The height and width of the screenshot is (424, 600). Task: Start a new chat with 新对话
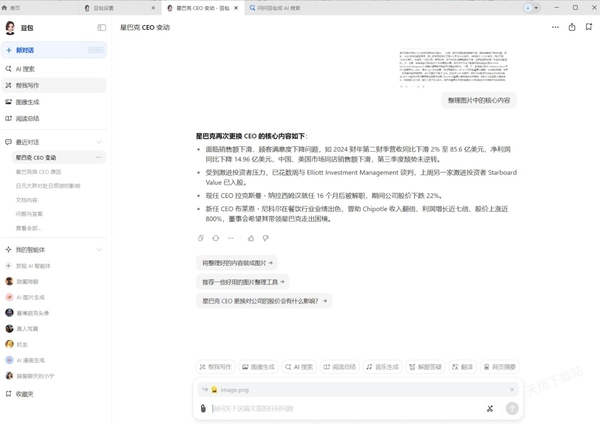[x=54, y=50]
